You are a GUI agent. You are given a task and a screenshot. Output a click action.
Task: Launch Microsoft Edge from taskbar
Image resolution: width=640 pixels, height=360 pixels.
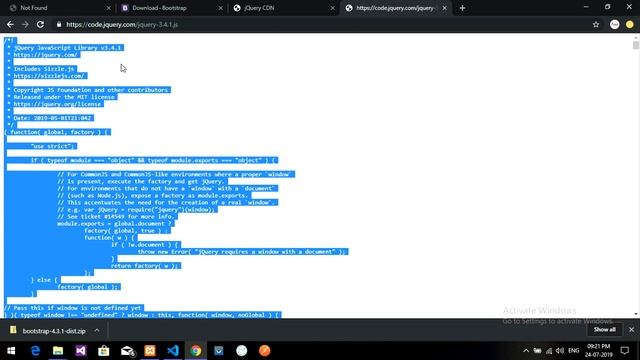tap(35, 351)
